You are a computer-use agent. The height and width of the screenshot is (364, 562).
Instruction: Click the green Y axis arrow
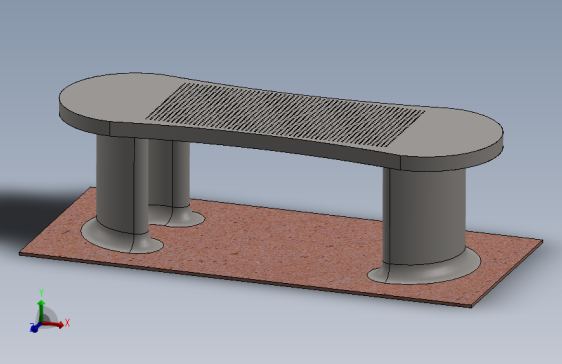pos(41,310)
